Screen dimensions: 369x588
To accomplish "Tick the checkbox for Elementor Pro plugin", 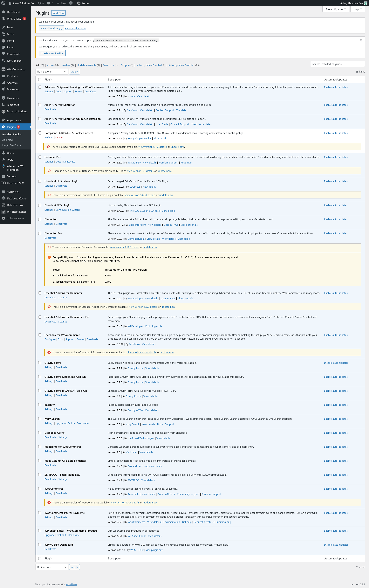I will [x=40, y=233].
